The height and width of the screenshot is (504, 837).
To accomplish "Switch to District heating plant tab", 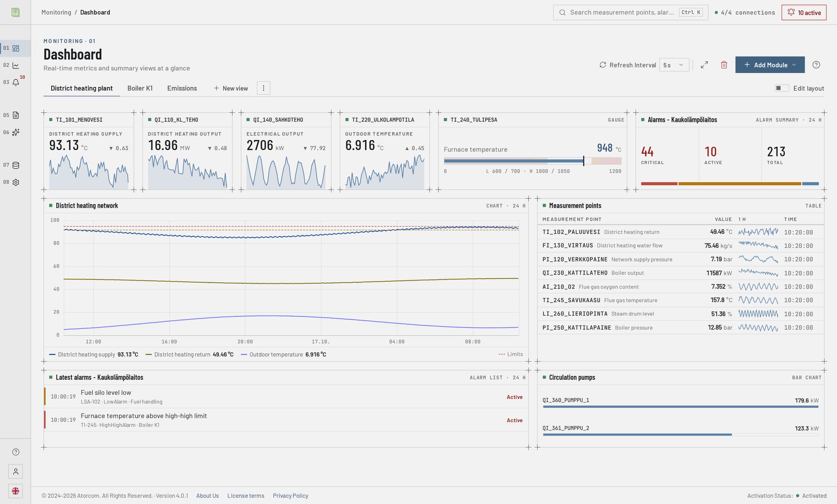I will click(82, 88).
